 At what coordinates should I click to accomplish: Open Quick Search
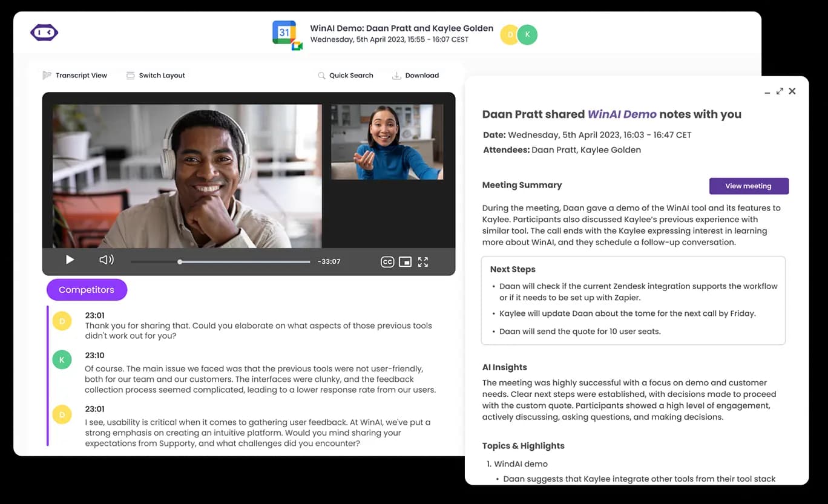pyautogui.click(x=345, y=76)
